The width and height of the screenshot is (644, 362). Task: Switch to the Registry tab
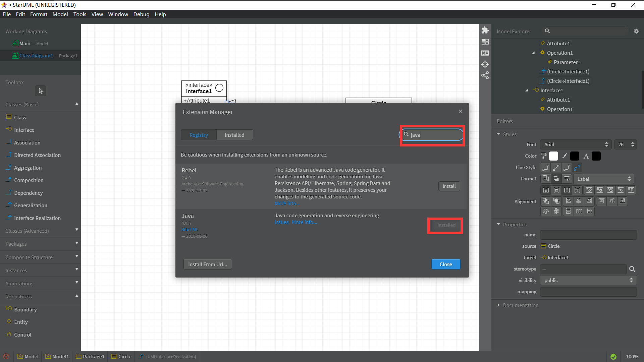[x=199, y=135]
